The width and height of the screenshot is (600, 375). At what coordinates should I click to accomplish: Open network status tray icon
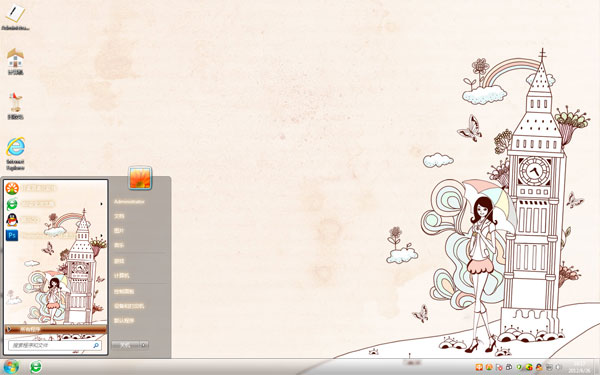tap(549, 367)
